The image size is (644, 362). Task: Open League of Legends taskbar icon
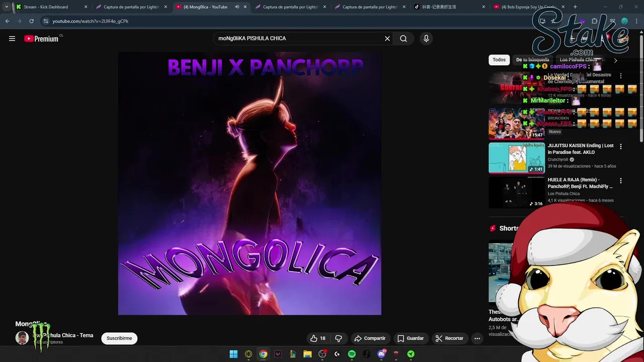[x=293, y=354]
